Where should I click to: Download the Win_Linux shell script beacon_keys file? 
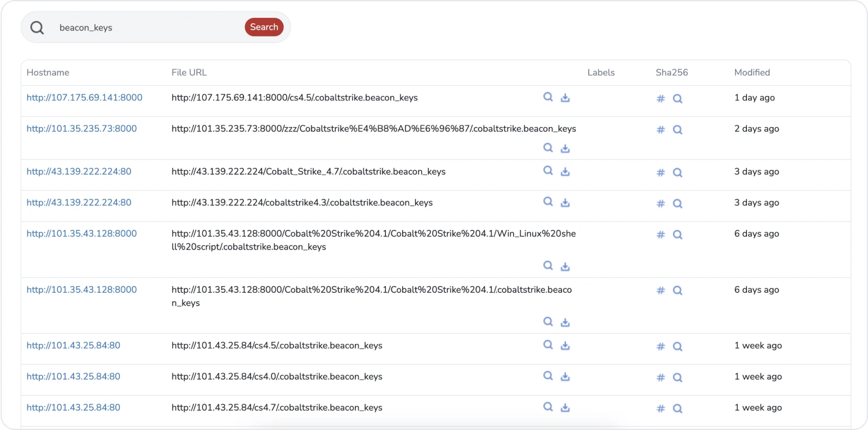(565, 266)
